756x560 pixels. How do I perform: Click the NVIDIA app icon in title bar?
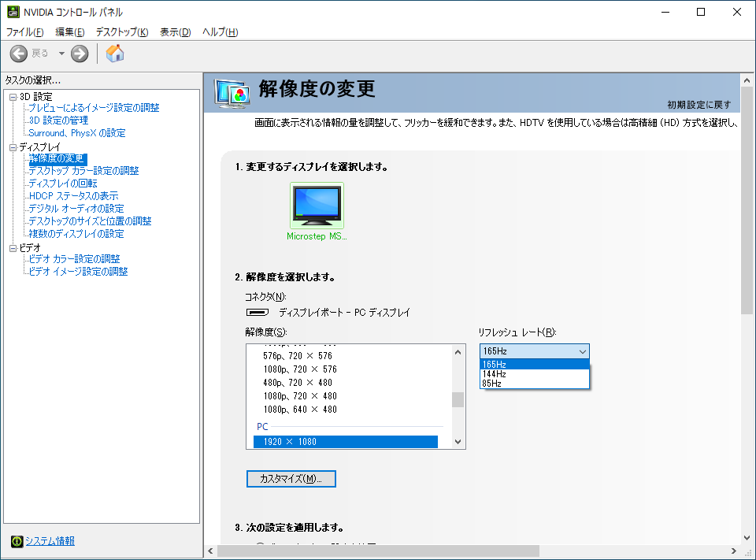coord(13,12)
